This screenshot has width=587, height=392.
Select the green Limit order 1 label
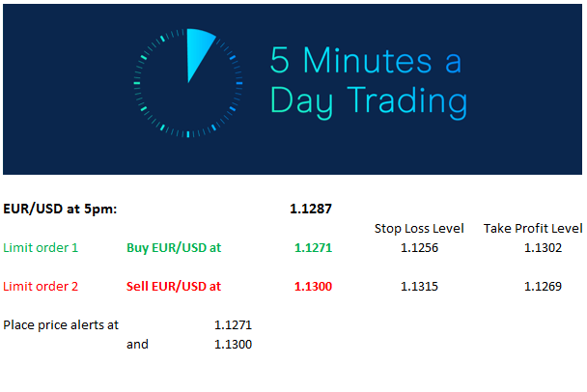click(x=41, y=248)
